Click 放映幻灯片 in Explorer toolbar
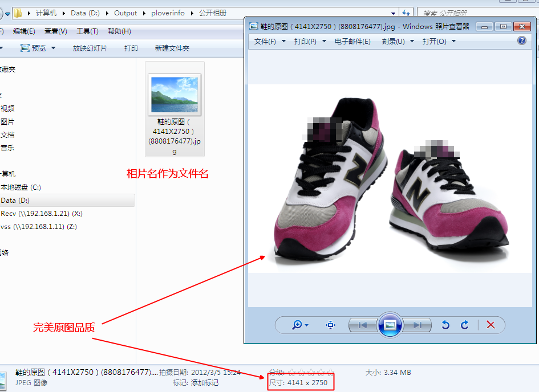 pyautogui.click(x=90, y=48)
